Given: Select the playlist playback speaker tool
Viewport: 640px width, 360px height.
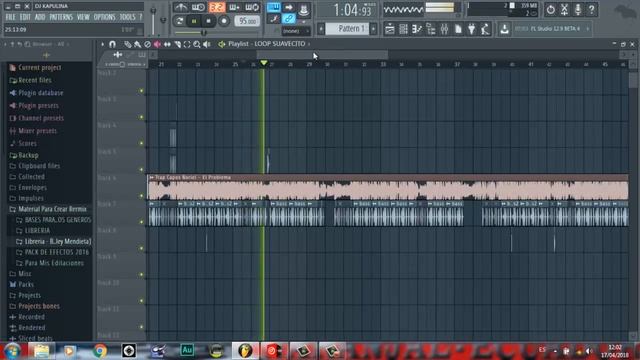Looking at the screenshot, I should [207, 44].
